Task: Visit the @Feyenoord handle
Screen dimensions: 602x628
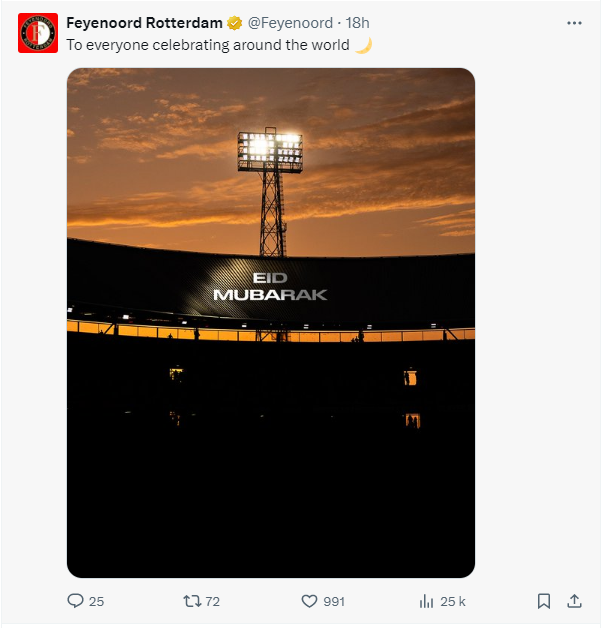Action: click(290, 23)
